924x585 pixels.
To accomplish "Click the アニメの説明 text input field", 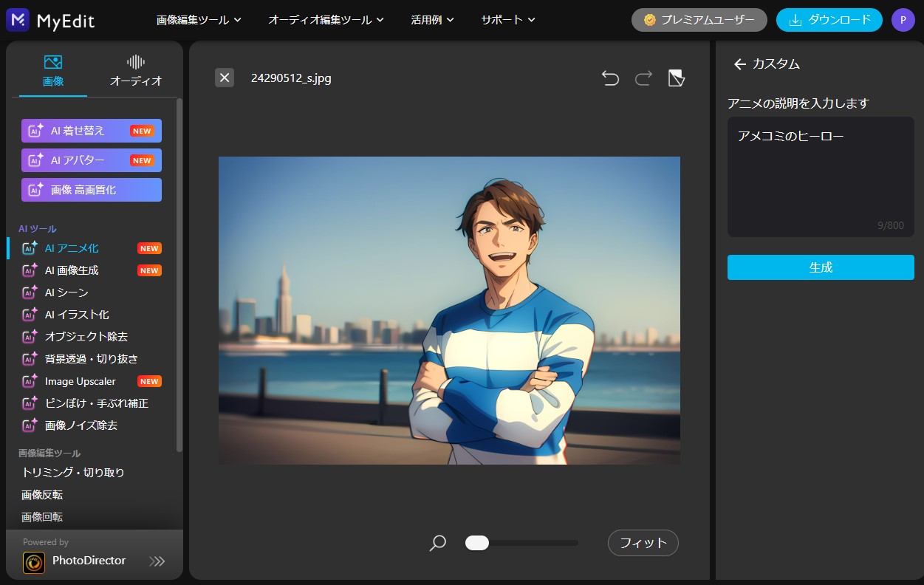I will pyautogui.click(x=820, y=176).
